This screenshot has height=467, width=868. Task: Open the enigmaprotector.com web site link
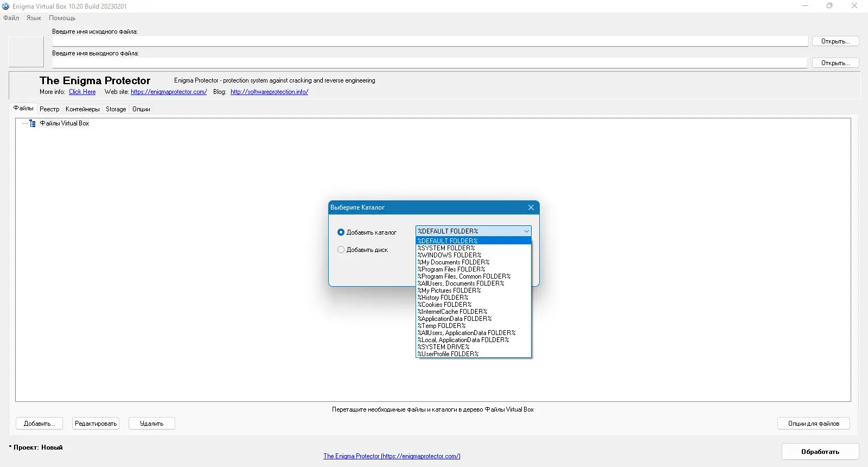pyautogui.click(x=169, y=92)
